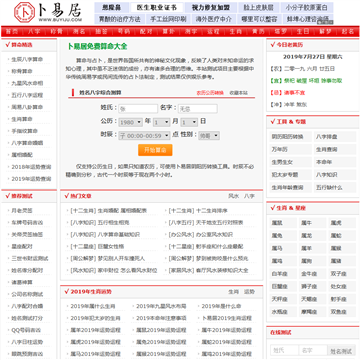Click the 收藏本站 link

pos(239,93)
